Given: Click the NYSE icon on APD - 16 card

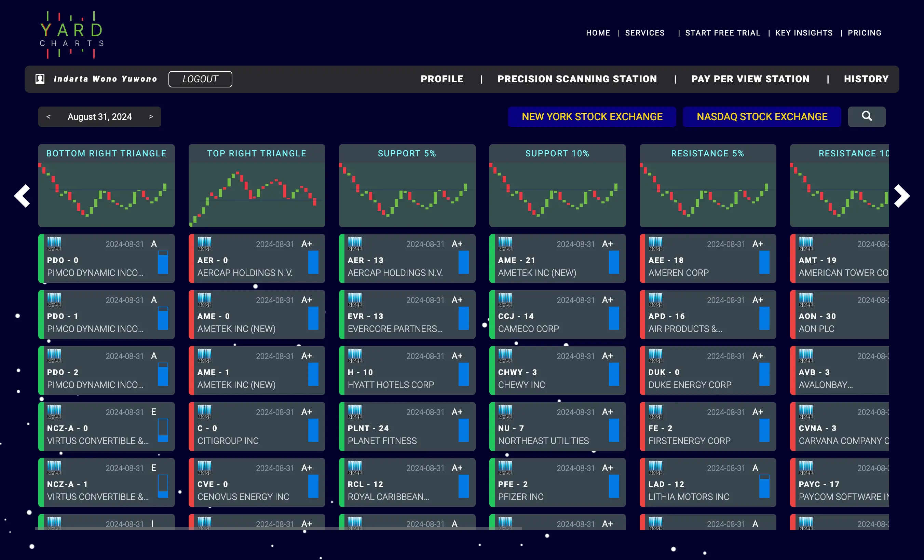Looking at the screenshot, I should (655, 300).
